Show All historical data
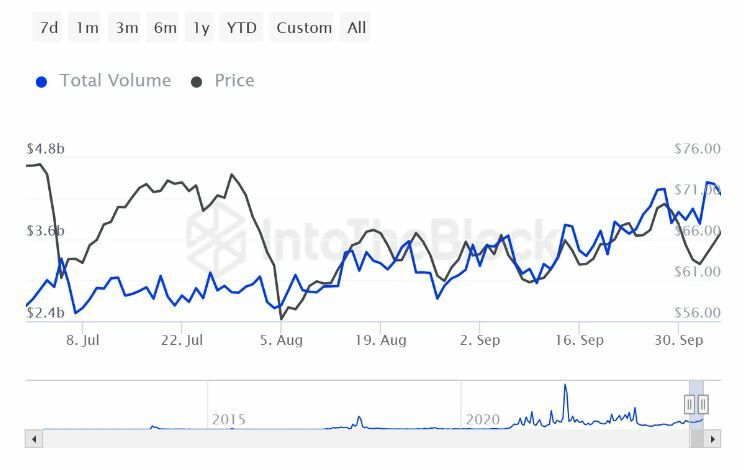The image size is (744, 470). [356, 28]
